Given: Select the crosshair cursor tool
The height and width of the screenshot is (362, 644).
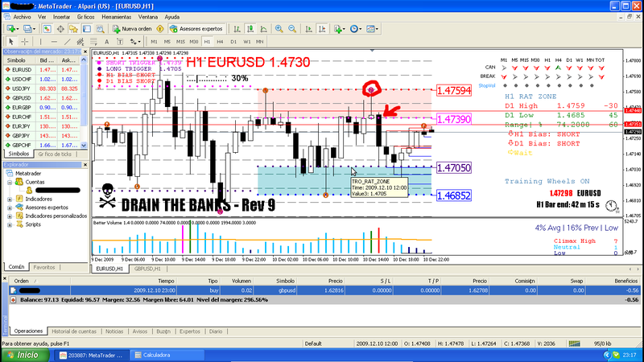Looking at the screenshot, I should 26,41.
